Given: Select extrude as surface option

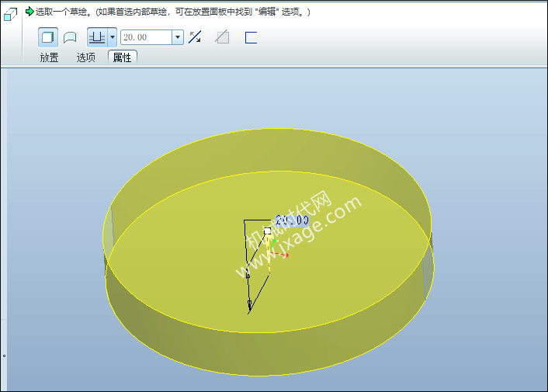Looking at the screenshot, I should [70, 37].
